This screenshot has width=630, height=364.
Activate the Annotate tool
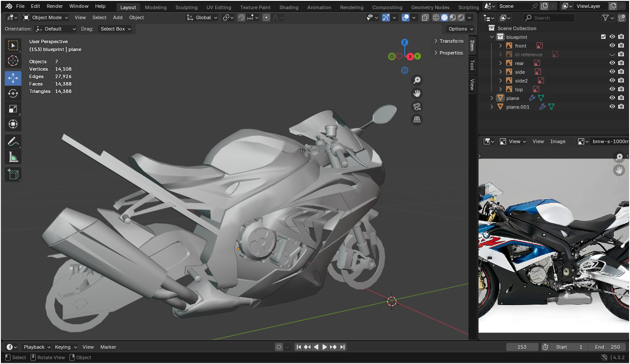point(13,142)
